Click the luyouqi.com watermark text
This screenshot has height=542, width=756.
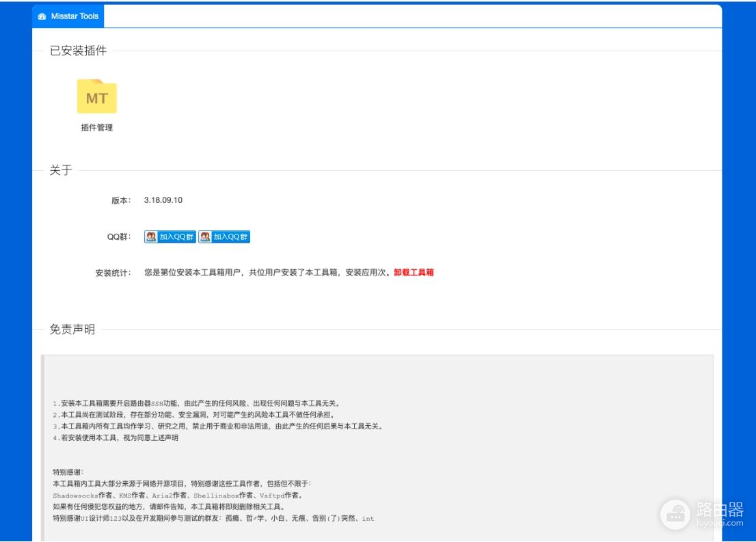pos(719,524)
